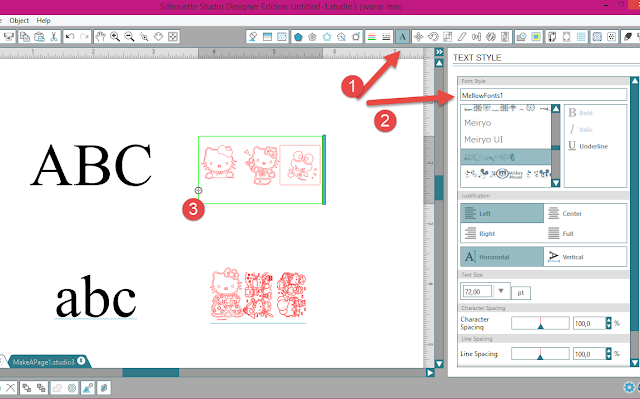Open the Text Style tool (A icon)
The image size is (640, 399).
pyautogui.click(x=402, y=37)
